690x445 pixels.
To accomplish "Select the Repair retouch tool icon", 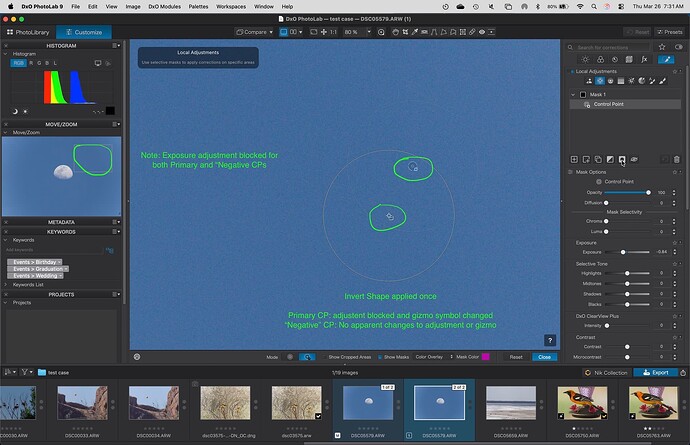I will pos(472,32).
